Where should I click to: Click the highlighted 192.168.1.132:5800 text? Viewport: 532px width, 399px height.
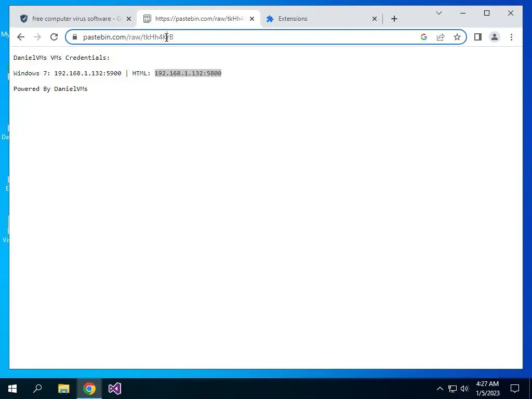coord(188,73)
